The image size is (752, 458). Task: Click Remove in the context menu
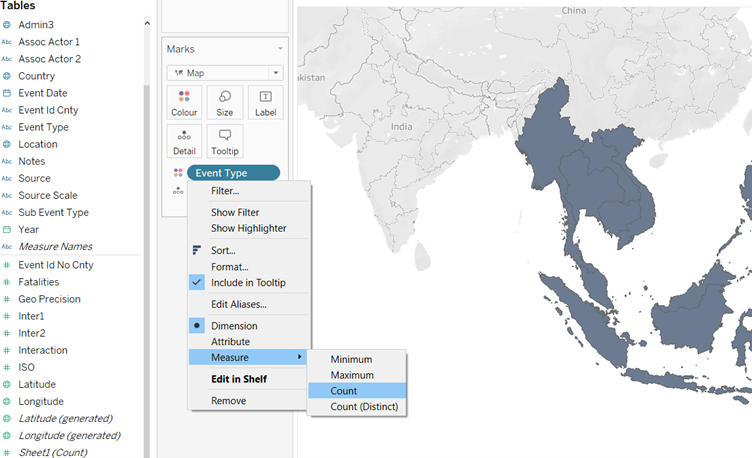228,401
